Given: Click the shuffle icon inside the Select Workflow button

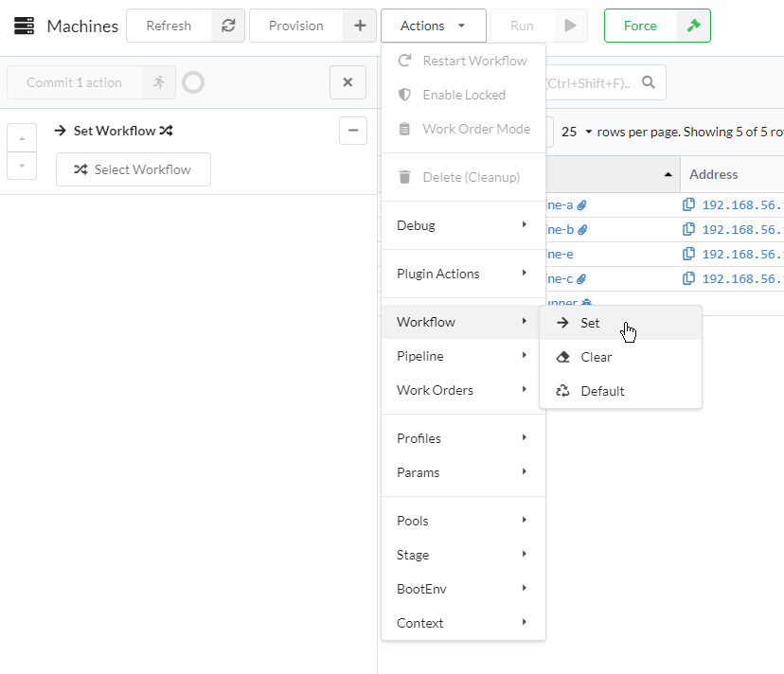Looking at the screenshot, I should pos(80,169).
